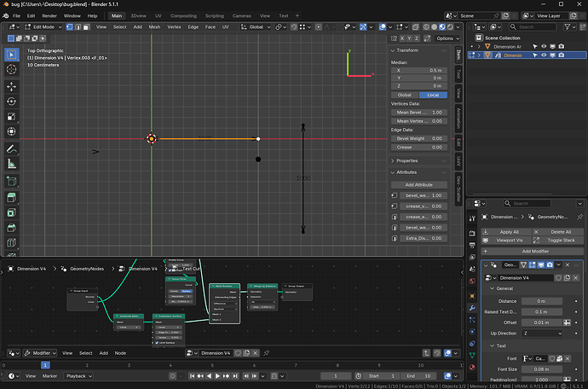Collapse the Transform panel

(393, 50)
